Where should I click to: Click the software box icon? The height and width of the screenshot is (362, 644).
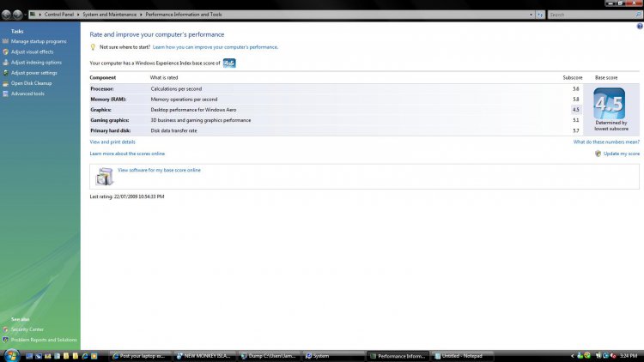click(104, 177)
